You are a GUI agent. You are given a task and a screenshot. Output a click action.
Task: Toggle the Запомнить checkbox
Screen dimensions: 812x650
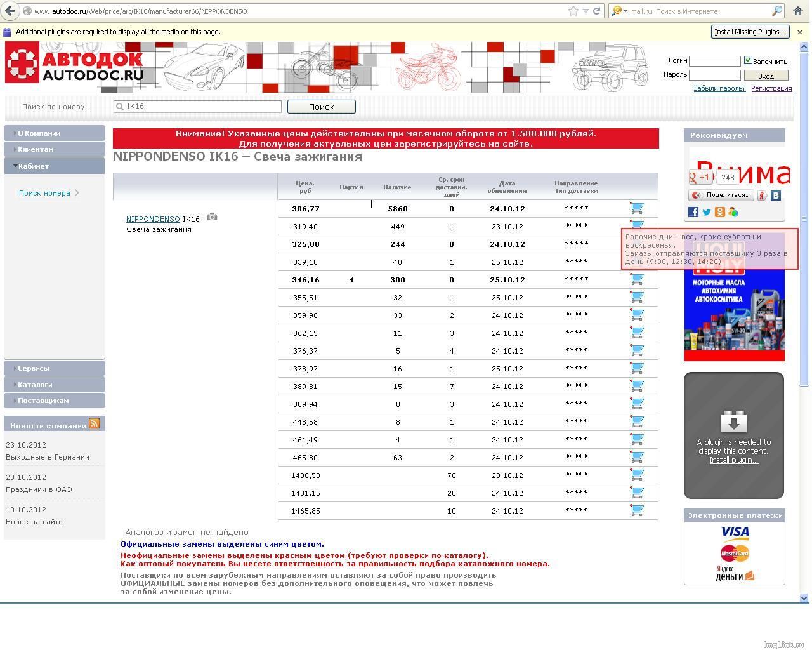(748, 60)
